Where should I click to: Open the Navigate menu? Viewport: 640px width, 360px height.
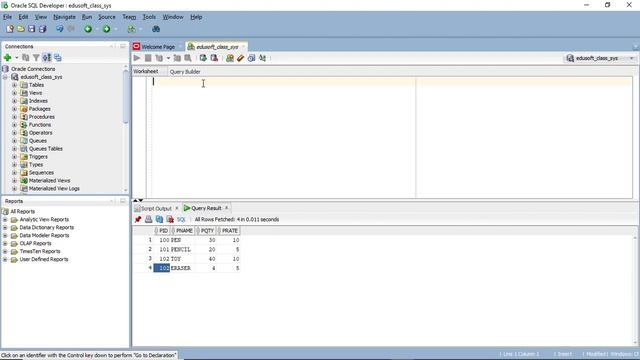(x=64, y=17)
